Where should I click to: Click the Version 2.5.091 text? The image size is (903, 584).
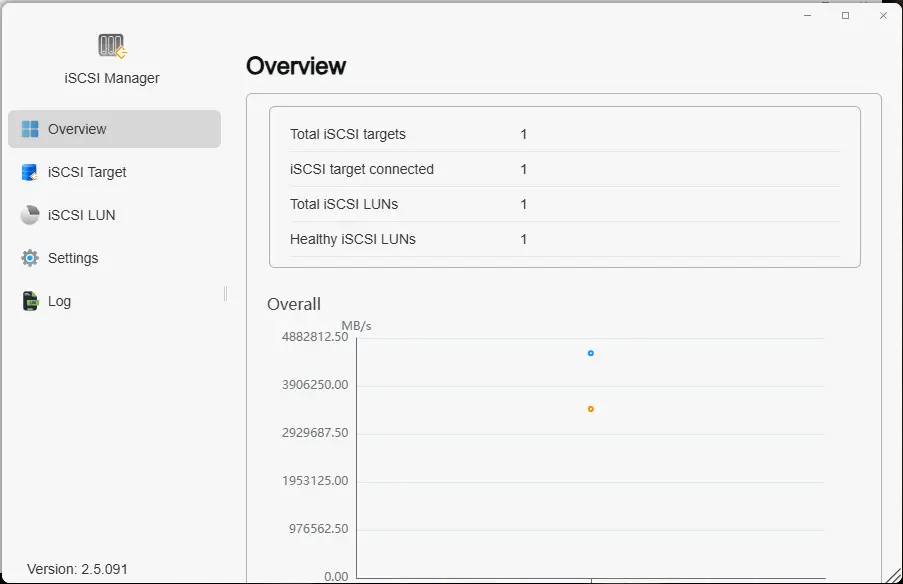[77, 569]
